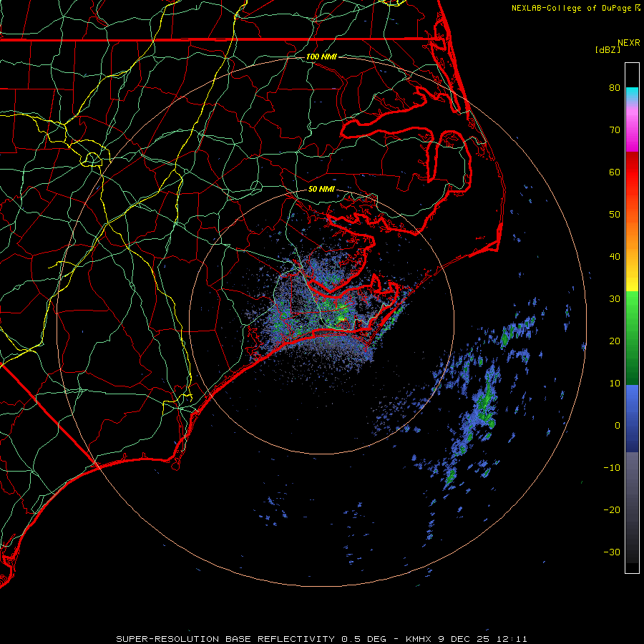Image resolution: width=644 pixels, height=644 pixels.
Task: Click the 30 value on the dBZ scale
Action: (615, 299)
